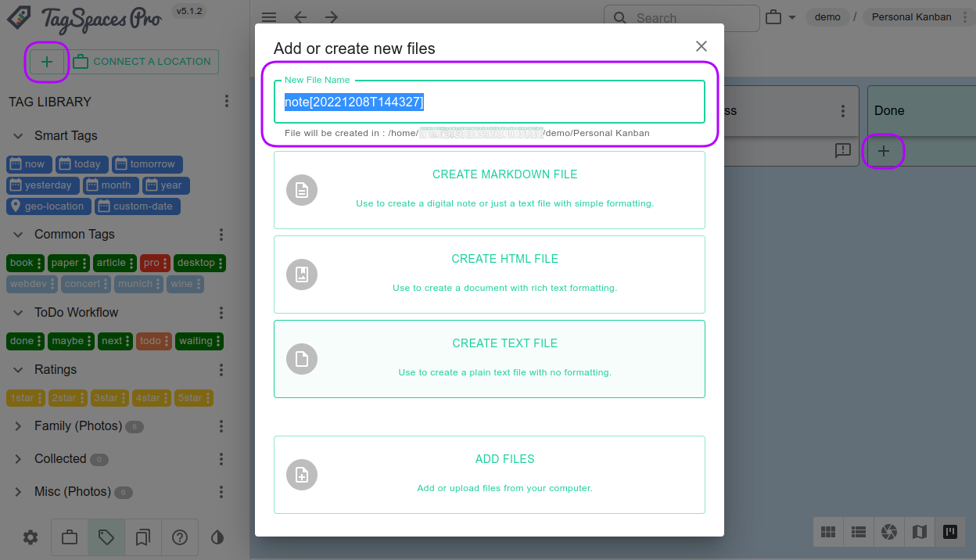
Task: Open the locations panel
Action: tap(69, 537)
